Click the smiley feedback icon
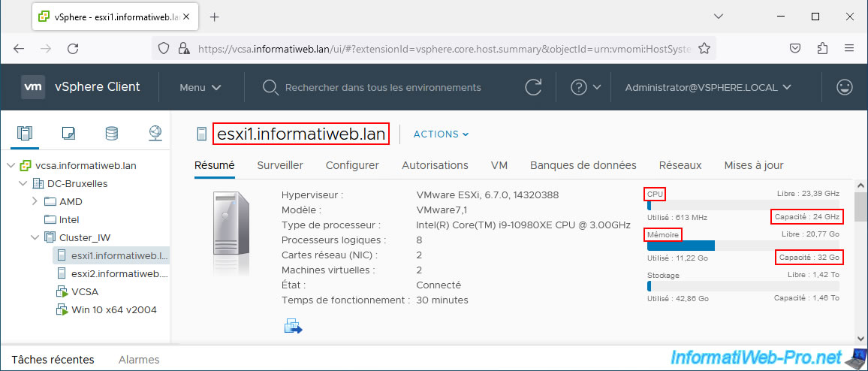 845,87
